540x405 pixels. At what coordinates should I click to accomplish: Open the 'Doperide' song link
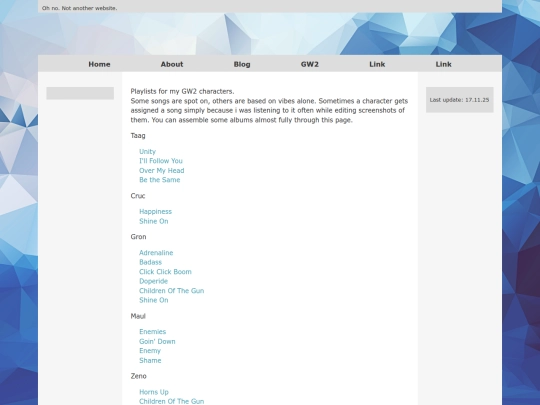[x=153, y=281]
